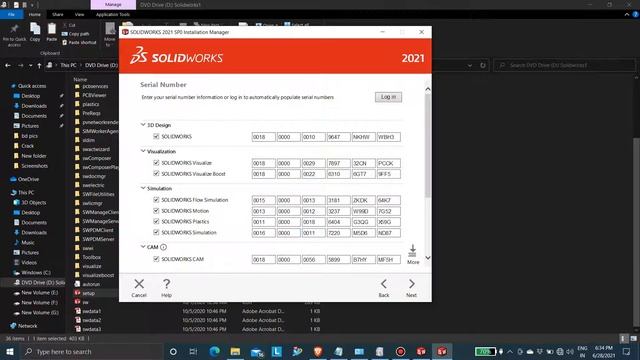Open the File tab in Explorer

click(11, 14)
